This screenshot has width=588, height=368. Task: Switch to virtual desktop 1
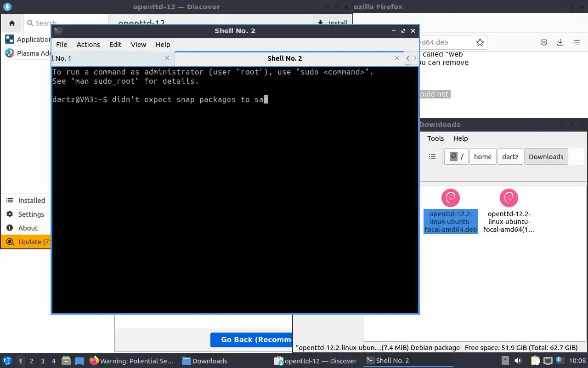pos(20,361)
